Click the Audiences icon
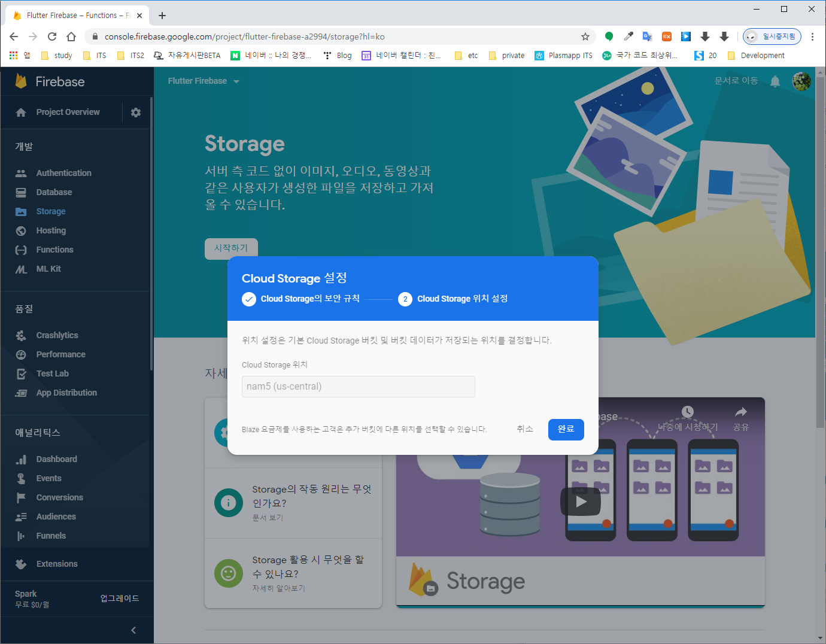 (x=21, y=517)
